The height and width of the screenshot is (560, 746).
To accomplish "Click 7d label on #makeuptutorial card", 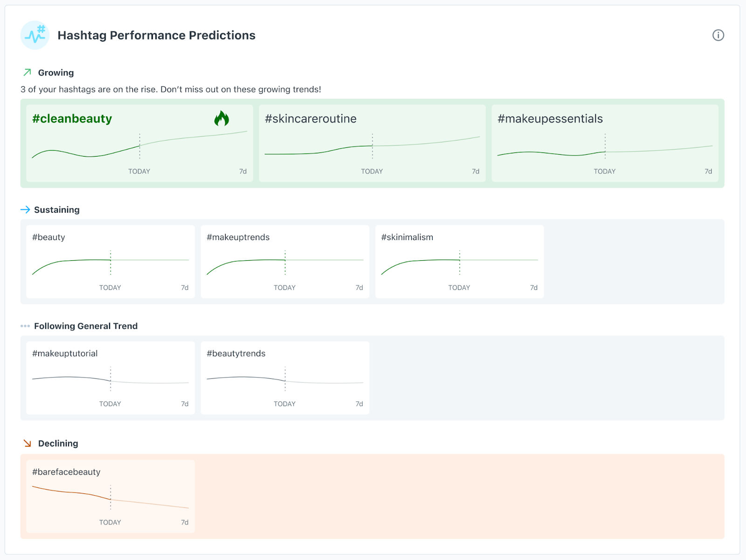I will 185,404.
